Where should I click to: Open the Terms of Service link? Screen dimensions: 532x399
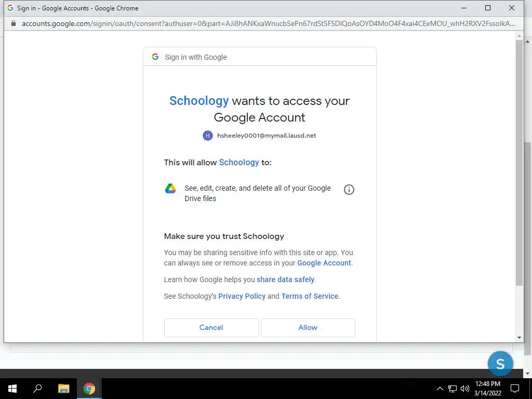click(310, 296)
